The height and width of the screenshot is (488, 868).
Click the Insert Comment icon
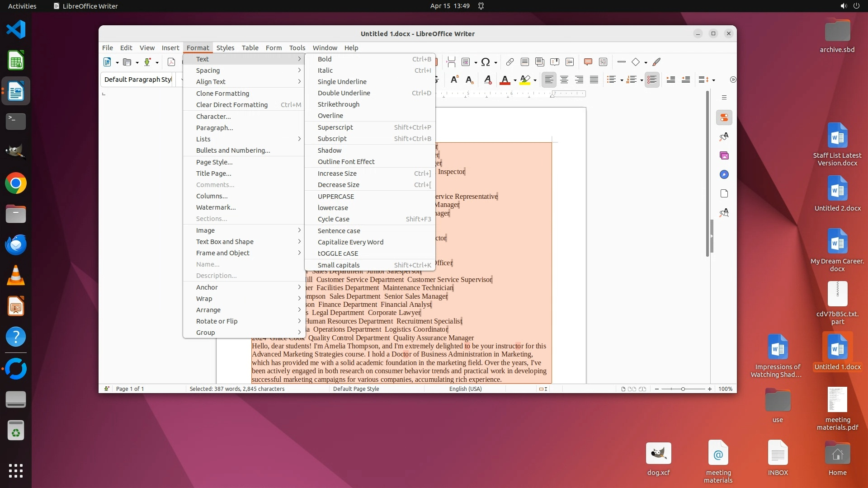588,62
